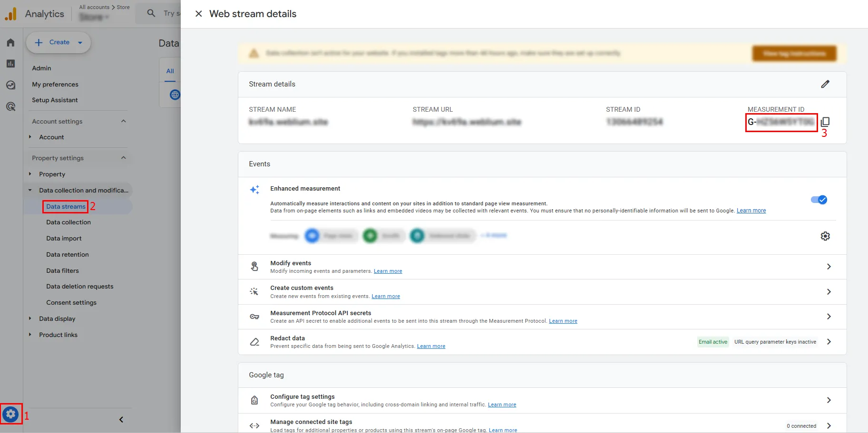This screenshot has width=868, height=433.
Task: Collapse Account settings section
Action: (124, 121)
